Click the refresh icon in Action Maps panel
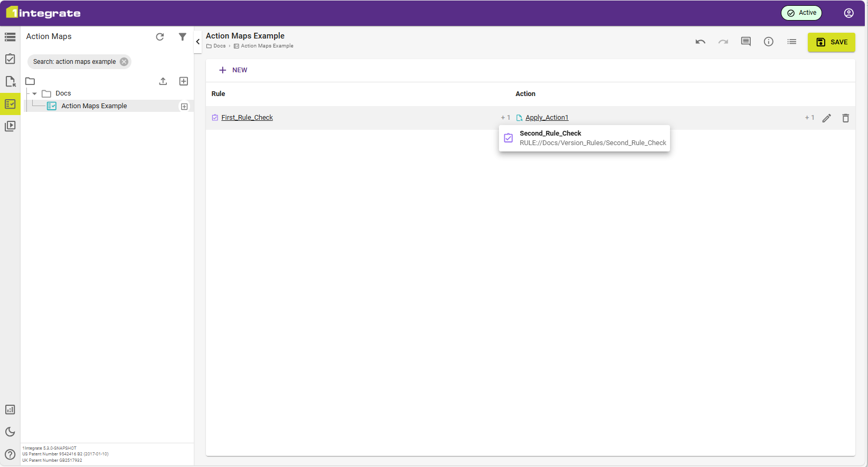 coord(160,37)
